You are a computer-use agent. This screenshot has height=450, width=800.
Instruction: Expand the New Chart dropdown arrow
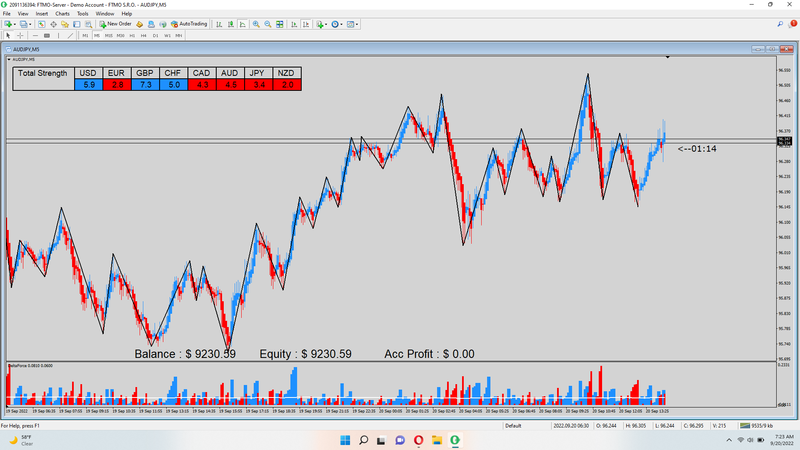(15, 24)
